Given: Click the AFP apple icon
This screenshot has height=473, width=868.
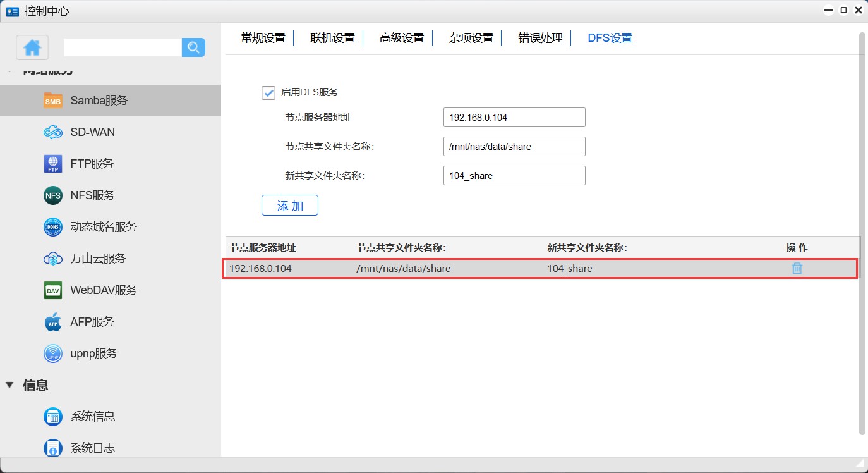Looking at the screenshot, I should (x=53, y=322).
